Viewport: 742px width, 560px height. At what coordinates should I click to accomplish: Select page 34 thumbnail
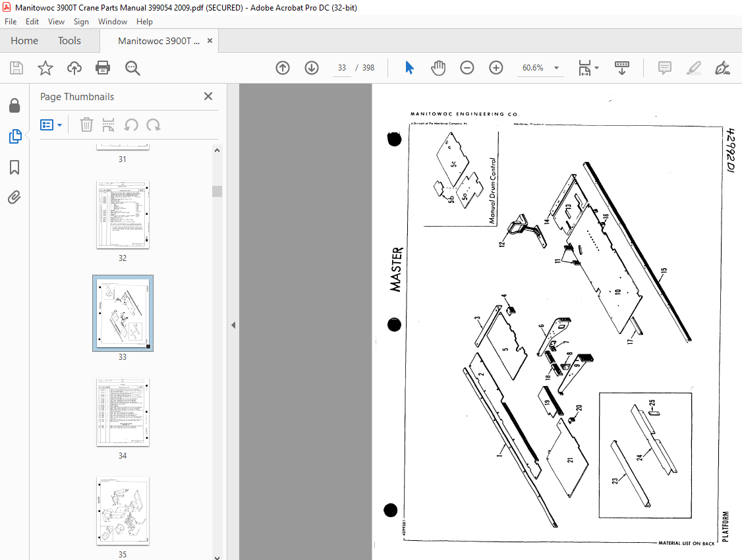[x=123, y=412]
